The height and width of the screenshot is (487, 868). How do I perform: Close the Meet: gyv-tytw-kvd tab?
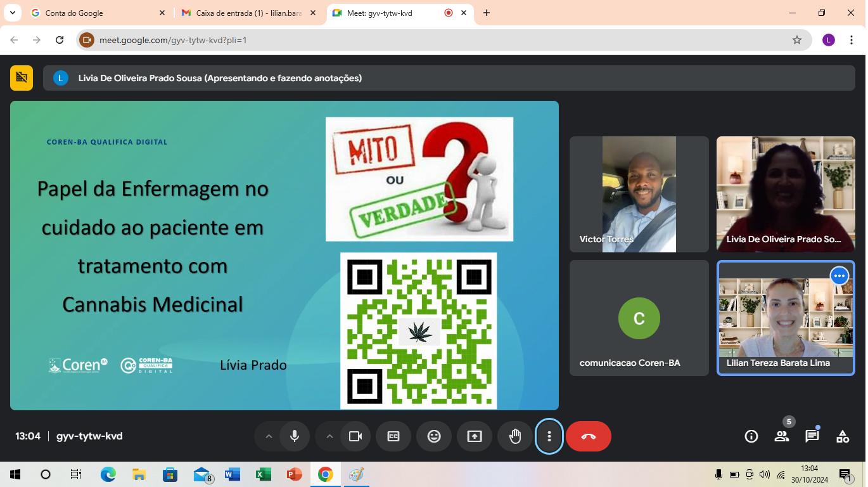click(464, 13)
